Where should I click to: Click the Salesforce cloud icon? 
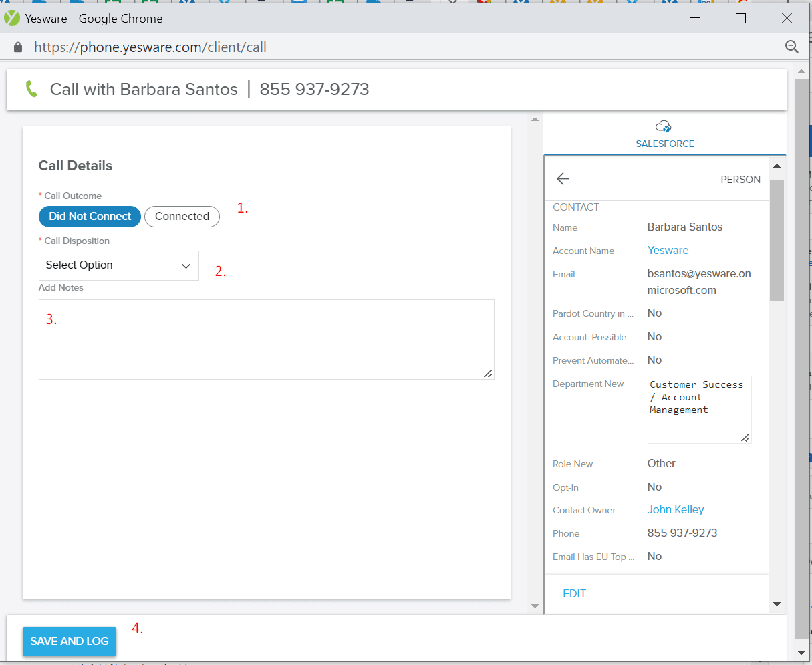pyautogui.click(x=664, y=126)
